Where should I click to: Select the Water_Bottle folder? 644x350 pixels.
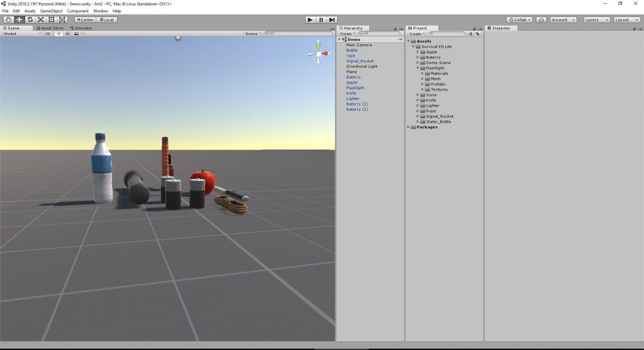[438, 122]
